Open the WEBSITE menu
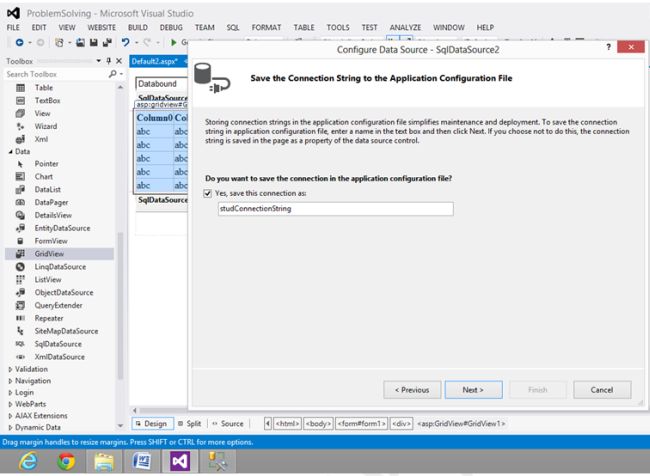 point(102,27)
